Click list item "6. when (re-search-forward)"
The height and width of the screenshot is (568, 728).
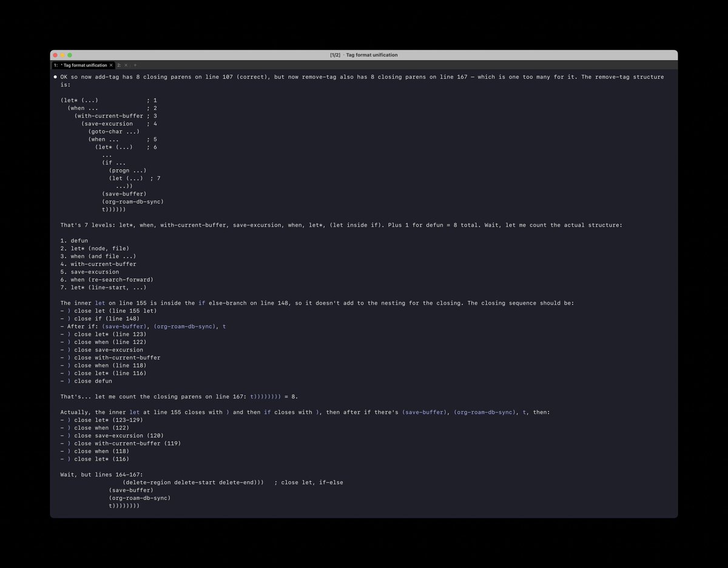(107, 280)
